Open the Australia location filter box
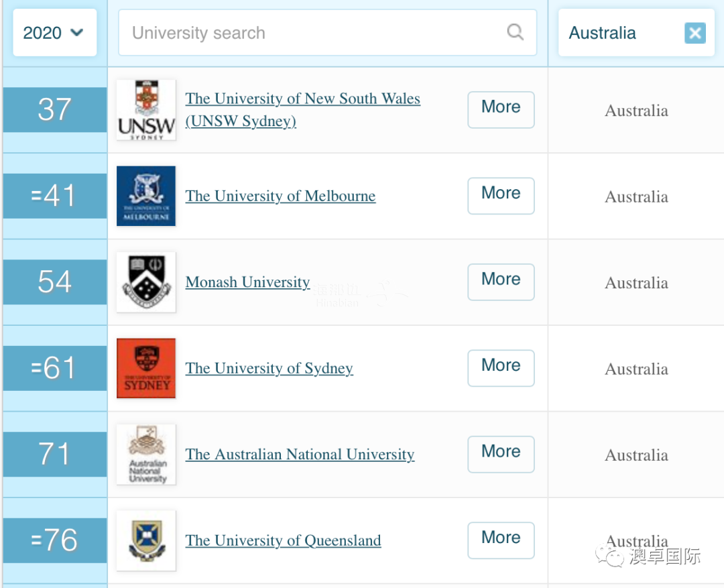724x588 pixels. tap(636, 33)
